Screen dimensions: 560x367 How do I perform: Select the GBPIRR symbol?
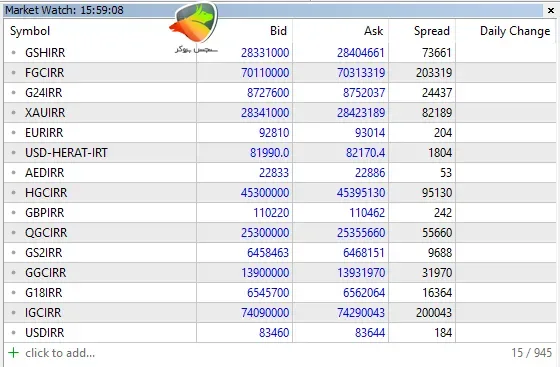click(44, 213)
